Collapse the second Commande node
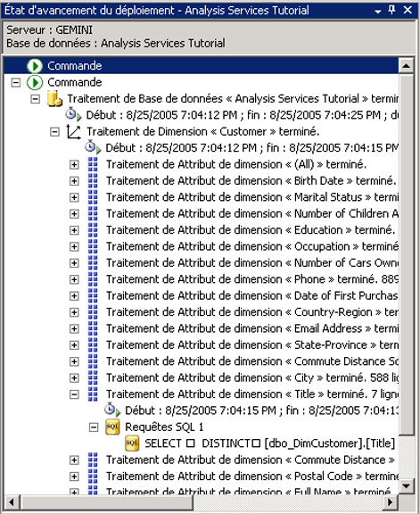 coord(15,83)
